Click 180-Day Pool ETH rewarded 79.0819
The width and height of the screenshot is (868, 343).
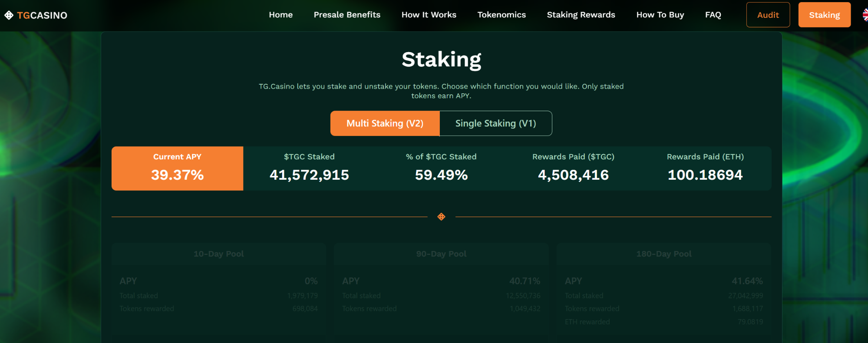750,322
